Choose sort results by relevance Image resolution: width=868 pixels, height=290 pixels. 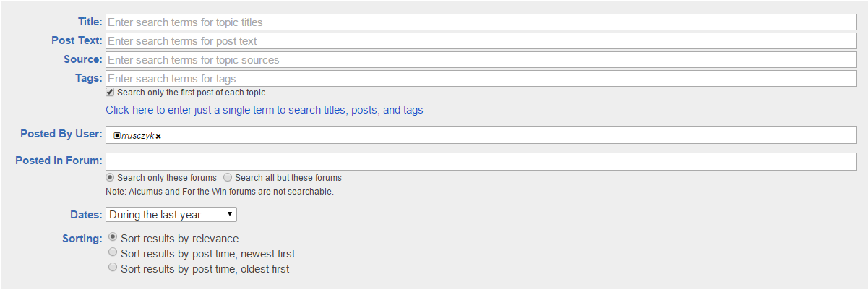(112, 236)
